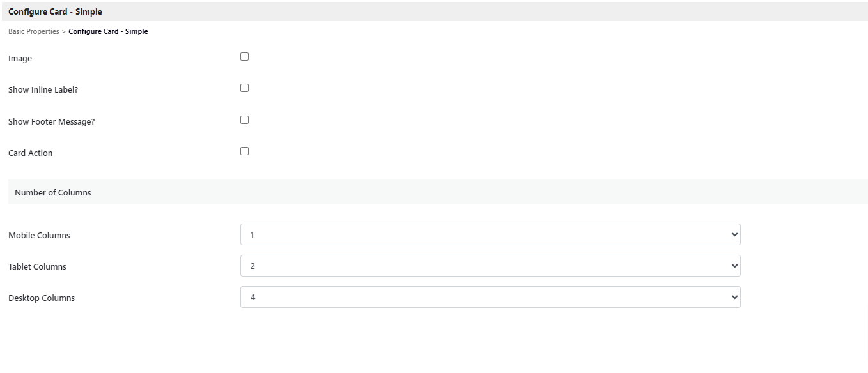Open the Mobile Columns dropdown

[x=490, y=234]
